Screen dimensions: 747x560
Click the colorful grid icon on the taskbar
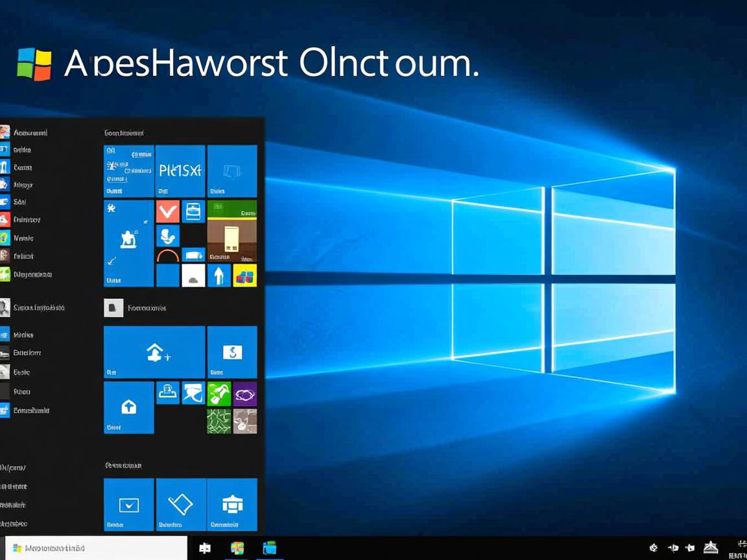pos(237,548)
